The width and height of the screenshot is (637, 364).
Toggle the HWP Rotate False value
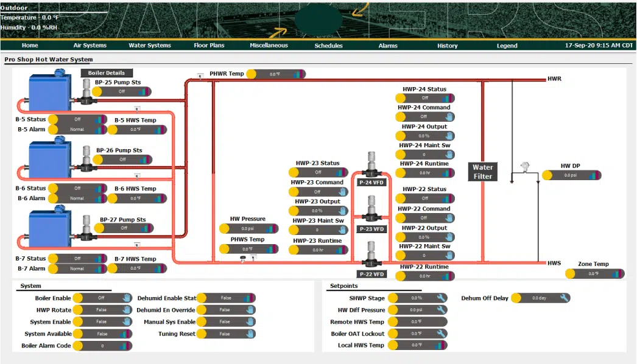102,310
